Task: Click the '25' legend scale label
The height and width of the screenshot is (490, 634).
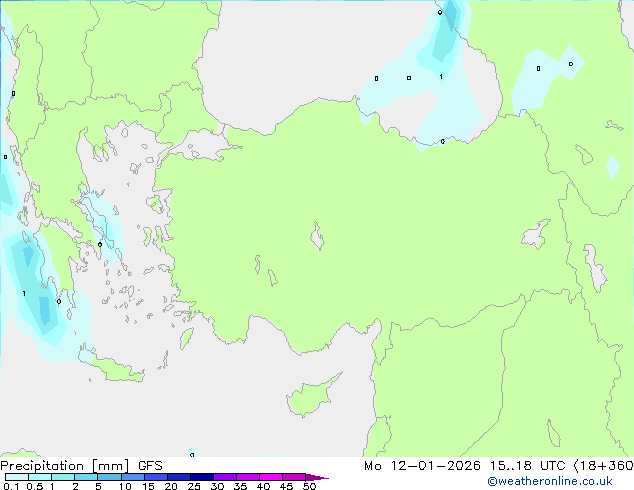Action: (x=194, y=486)
